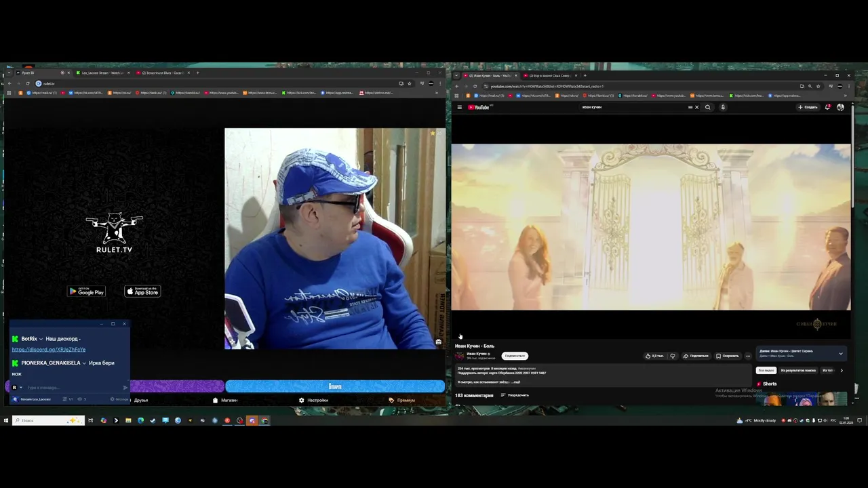
Task: Switch to Pyлeт tab in left browser
Action: pyautogui.click(x=43, y=73)
